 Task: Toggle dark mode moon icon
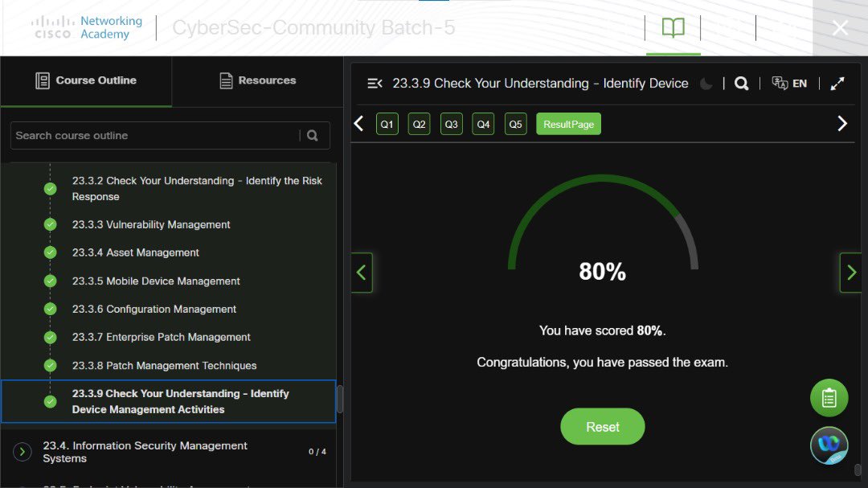pos(706,84)
